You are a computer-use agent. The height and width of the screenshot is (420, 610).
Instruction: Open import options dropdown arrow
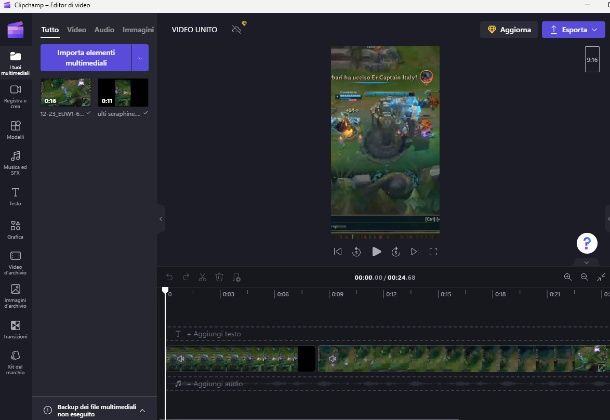tap(140, 58)
